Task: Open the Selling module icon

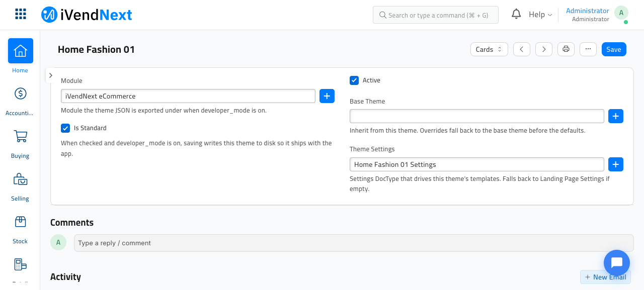Action: 21,179
